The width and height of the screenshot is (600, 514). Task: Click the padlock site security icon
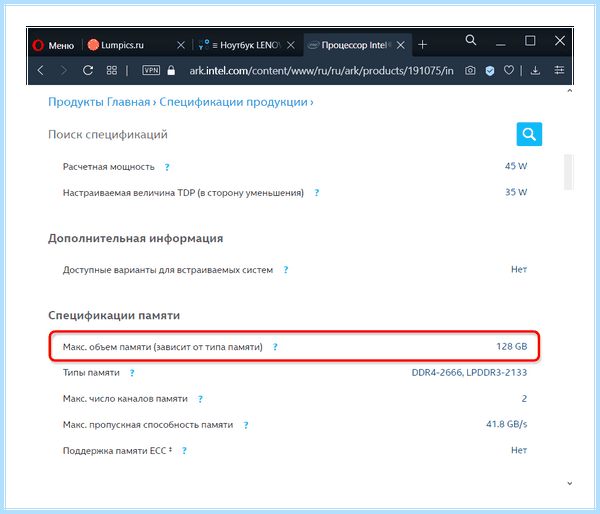pos(171,70)
